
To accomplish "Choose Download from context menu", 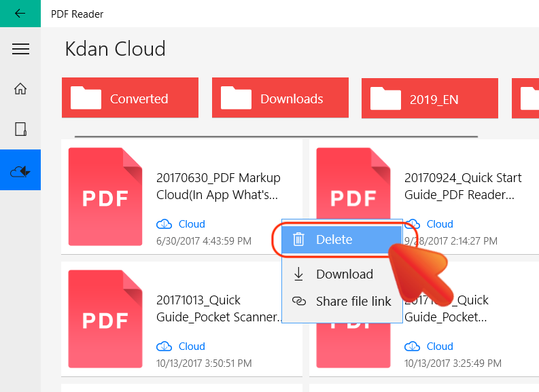I will click(342, 274).
